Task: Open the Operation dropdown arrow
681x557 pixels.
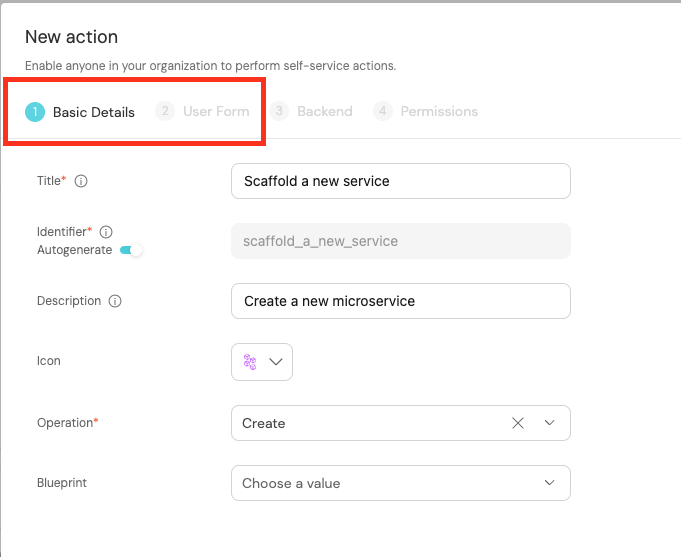Action: click(x=549, y=423)
